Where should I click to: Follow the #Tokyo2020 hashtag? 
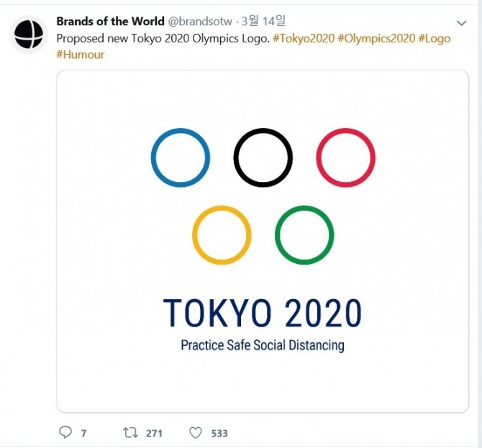[x=304, y=38]
